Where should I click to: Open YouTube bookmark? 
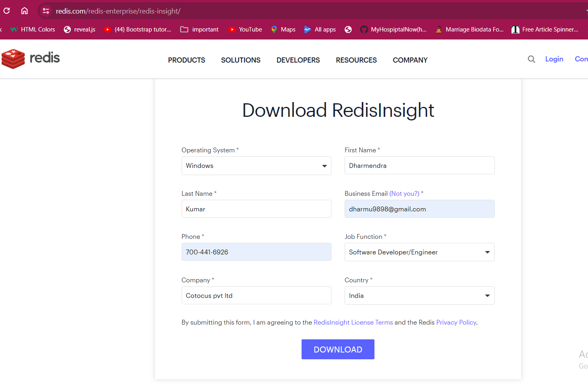coord(245,30)
